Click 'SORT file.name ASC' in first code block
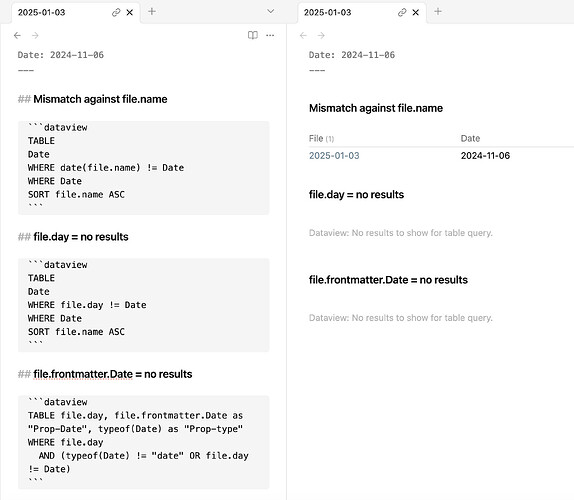This screenshot has width=574, height=500. click(76, 194)
